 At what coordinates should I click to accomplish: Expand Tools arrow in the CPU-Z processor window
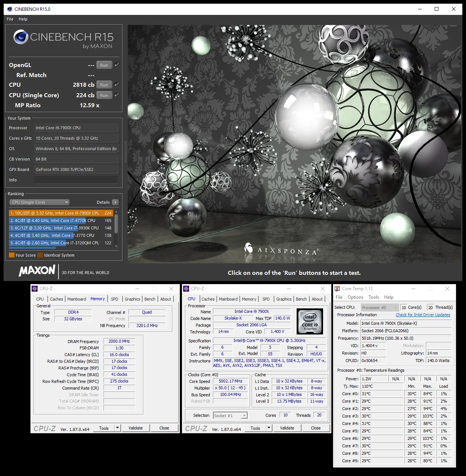269,428
